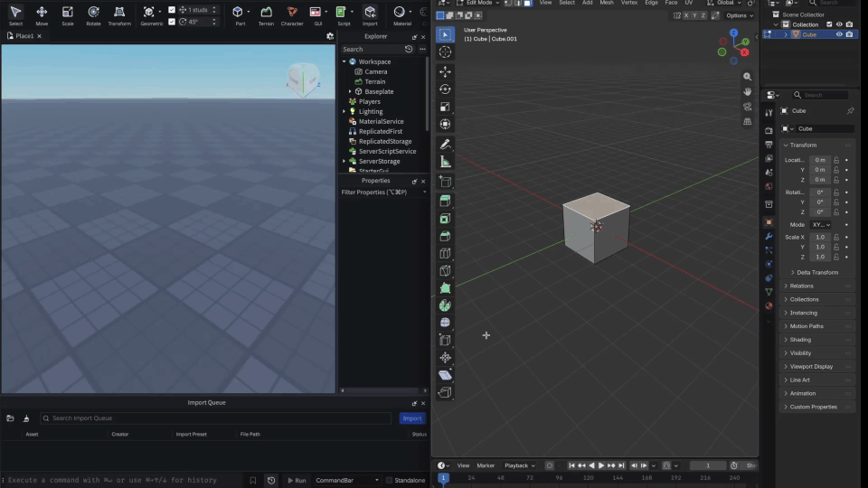Expand the Workspace tree node
Viewport: 868px width, 488px height.
344,61
